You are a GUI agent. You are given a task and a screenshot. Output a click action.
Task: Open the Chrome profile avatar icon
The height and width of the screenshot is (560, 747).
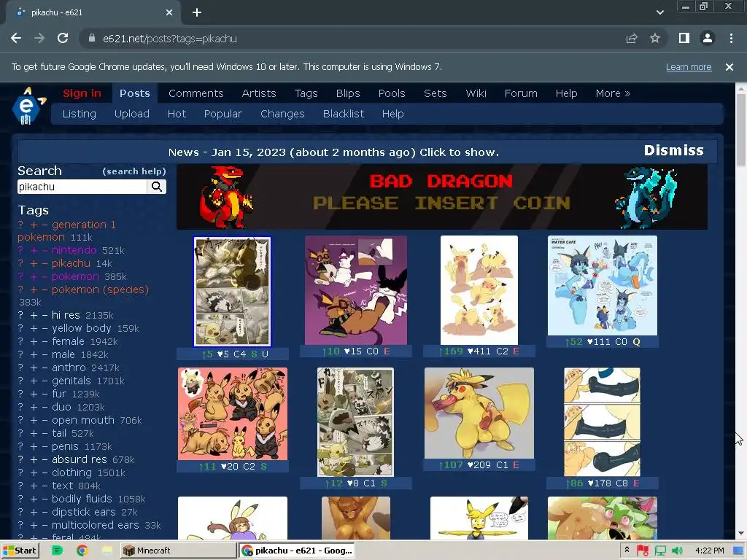click(x=708, y=38)
